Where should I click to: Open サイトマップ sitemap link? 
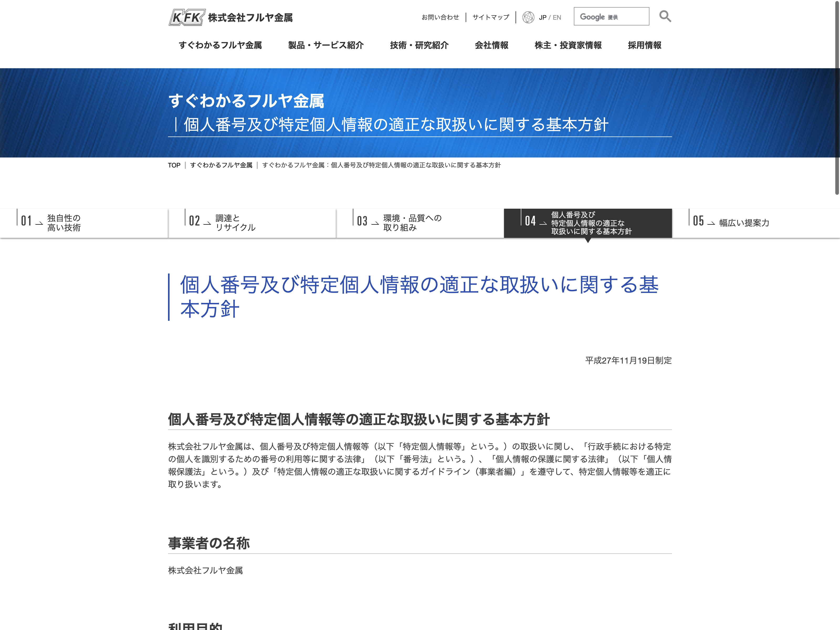[x=490, y=18]
